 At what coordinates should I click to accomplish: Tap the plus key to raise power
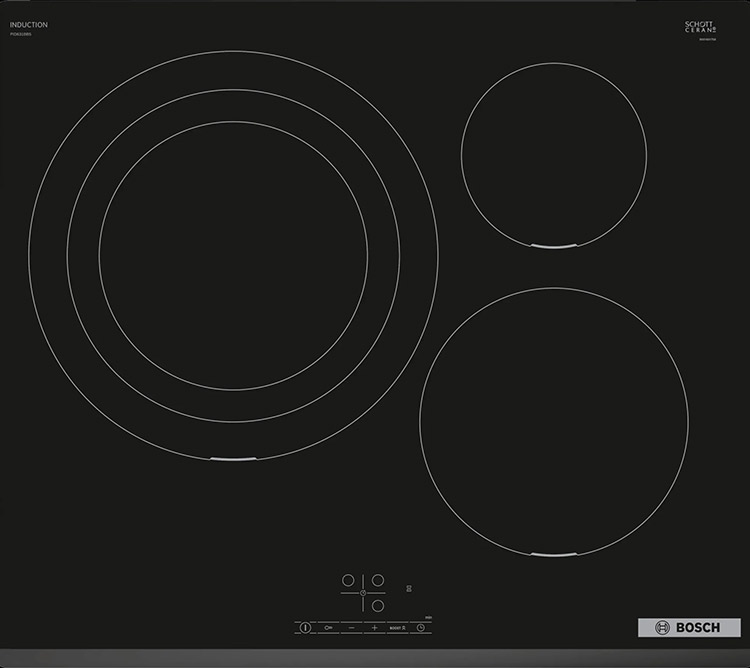375,627
